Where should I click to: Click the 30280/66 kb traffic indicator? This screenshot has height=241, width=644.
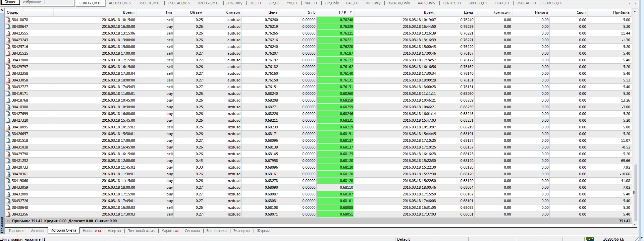pyautogui.click(x=613, y=239)
